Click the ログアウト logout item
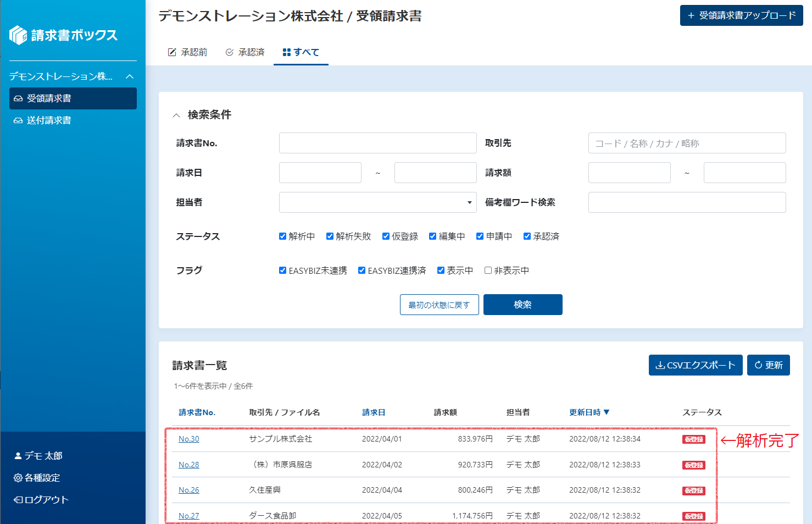 tap(41, 500)
